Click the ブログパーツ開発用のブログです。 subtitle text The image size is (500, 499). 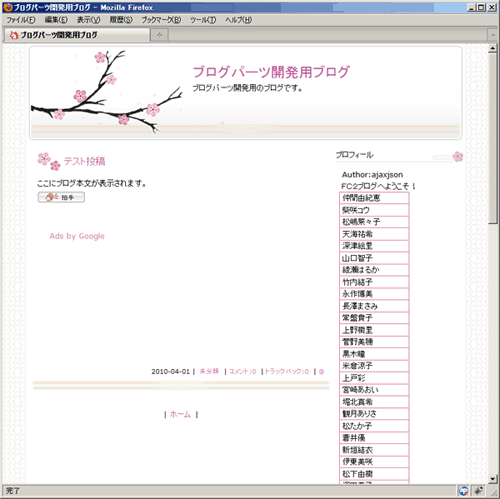coord(247,88)
